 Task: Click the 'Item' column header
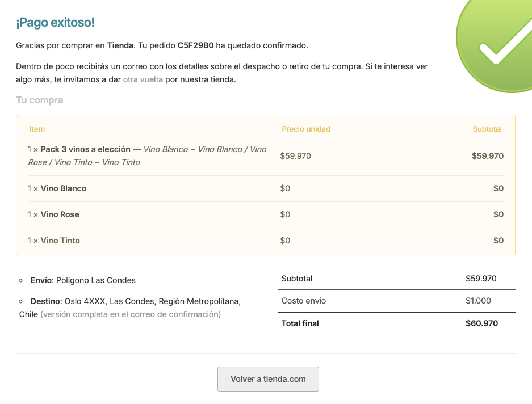(x=37, y=129)
